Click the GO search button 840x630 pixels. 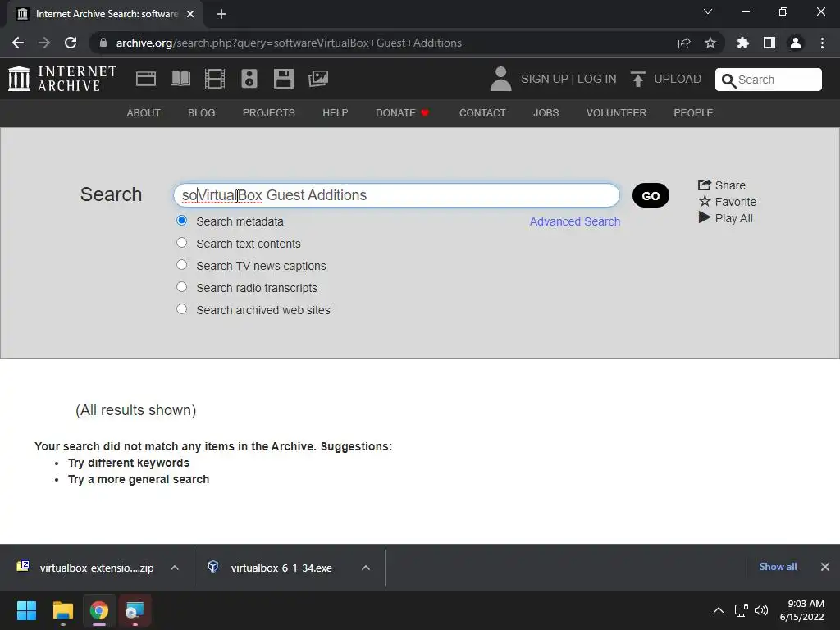[651, 195]
